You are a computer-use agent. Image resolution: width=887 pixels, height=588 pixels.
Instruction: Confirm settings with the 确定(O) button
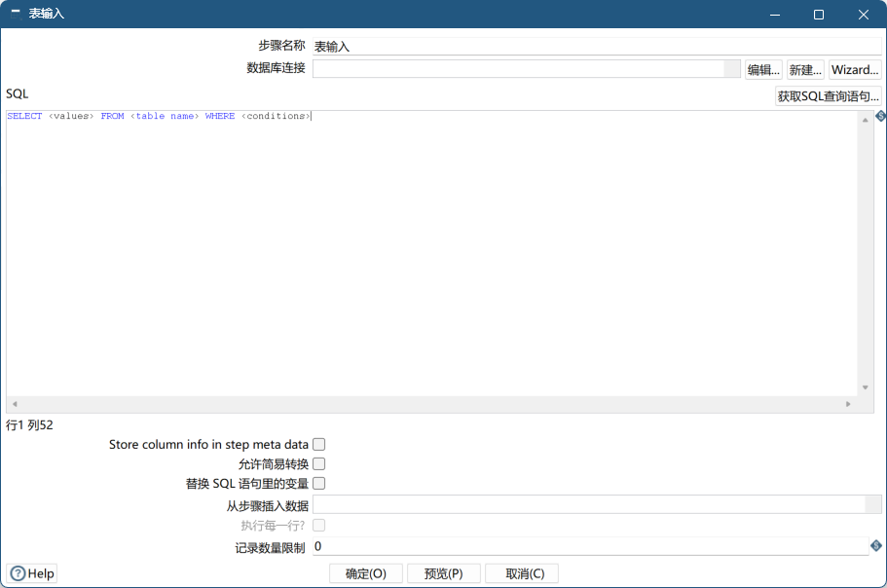(x=365, y=572)
